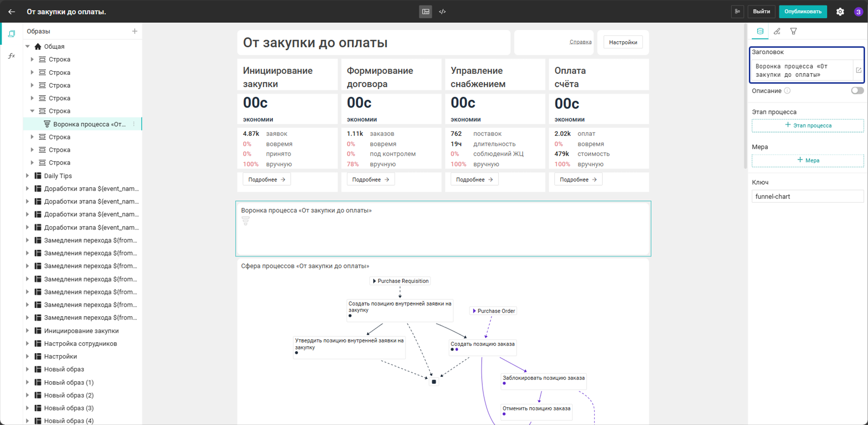Screen dimensions: 868x425
Task: Open the filter tab funnel icon
Action: pyautogui.click(x=794, y=31)
